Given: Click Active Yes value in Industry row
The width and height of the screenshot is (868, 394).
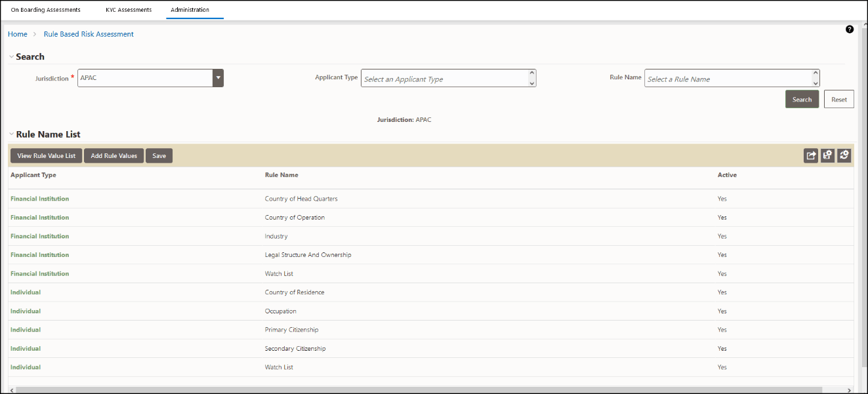Looking at the screenshot, I should click(x=722, y=236).
